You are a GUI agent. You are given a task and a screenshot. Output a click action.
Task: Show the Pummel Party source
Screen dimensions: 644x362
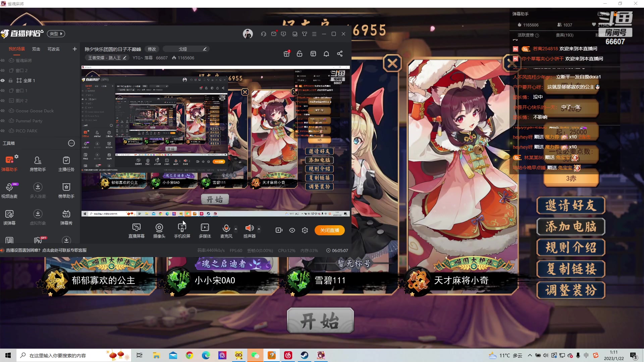click(3, 121)
